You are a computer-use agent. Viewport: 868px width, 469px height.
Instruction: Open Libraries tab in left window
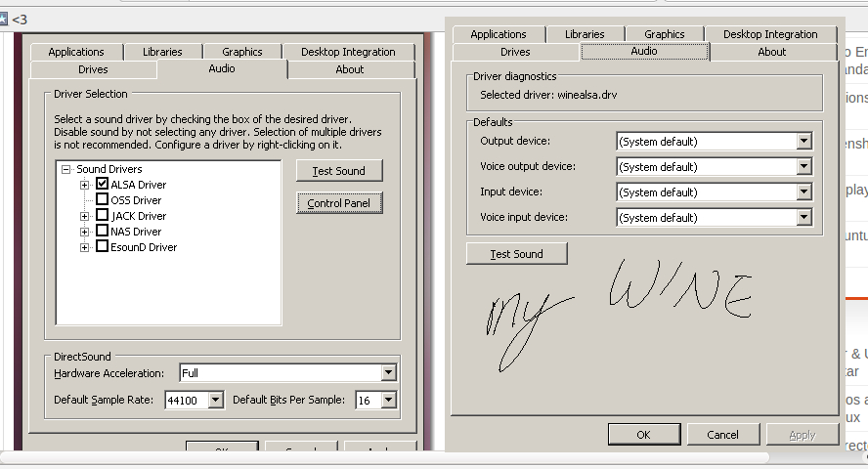click(162, 52)
